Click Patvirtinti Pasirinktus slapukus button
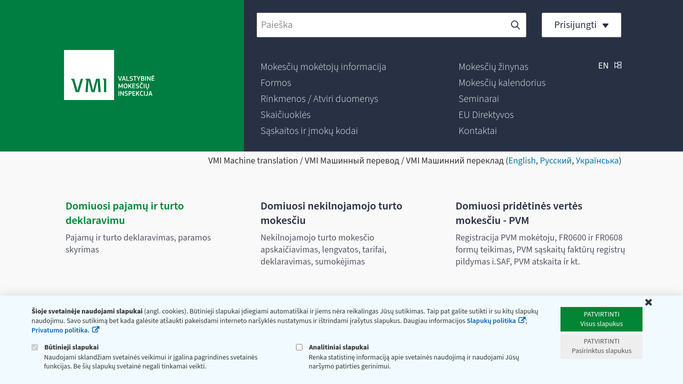Viewport: 683px width, 384px height. (x=601, y=346)
